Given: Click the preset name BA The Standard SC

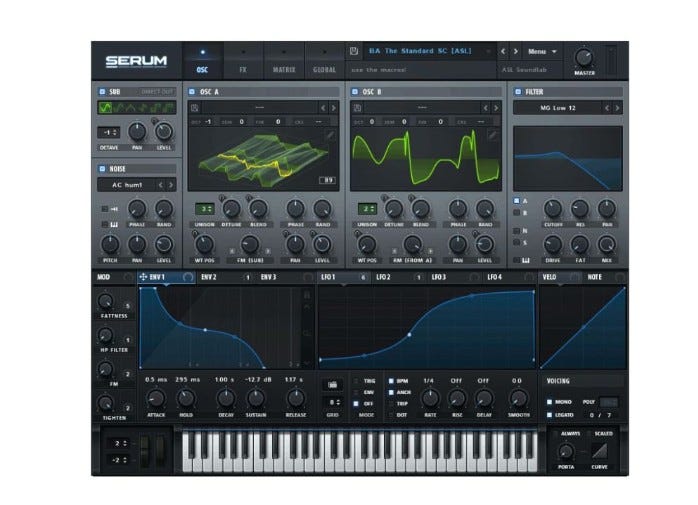Looking at the screenshot, I should click(x=420, y=51).
